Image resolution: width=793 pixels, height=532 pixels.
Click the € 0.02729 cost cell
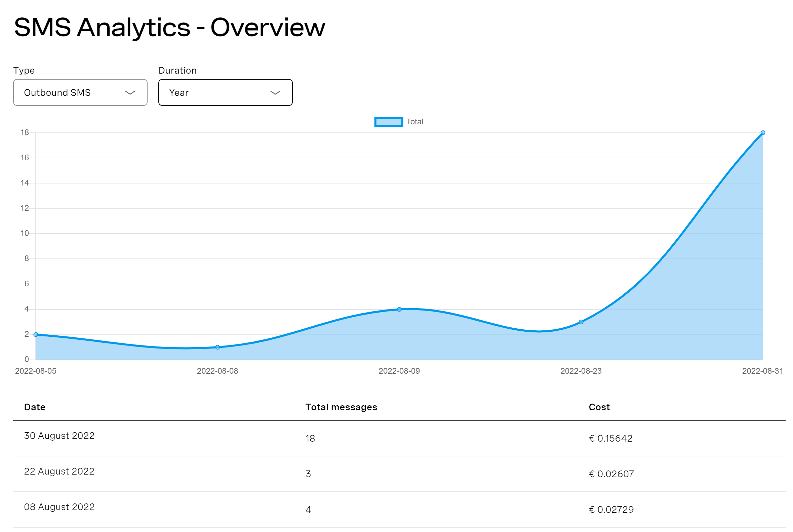pyautogui.click(x=611, y=509)
